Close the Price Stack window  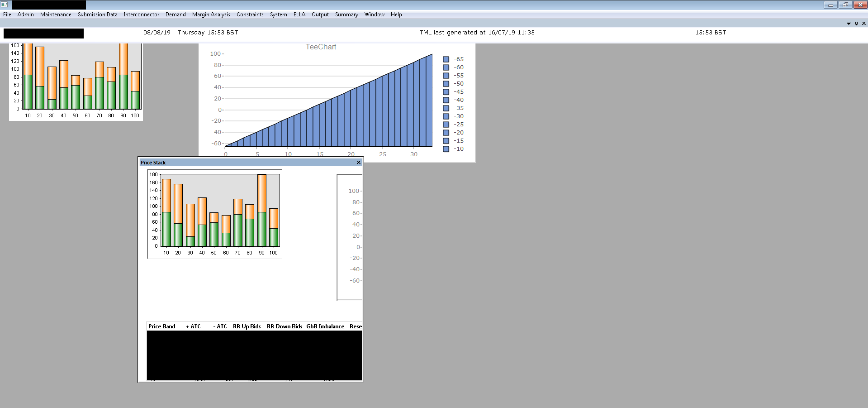coord(359,163)
